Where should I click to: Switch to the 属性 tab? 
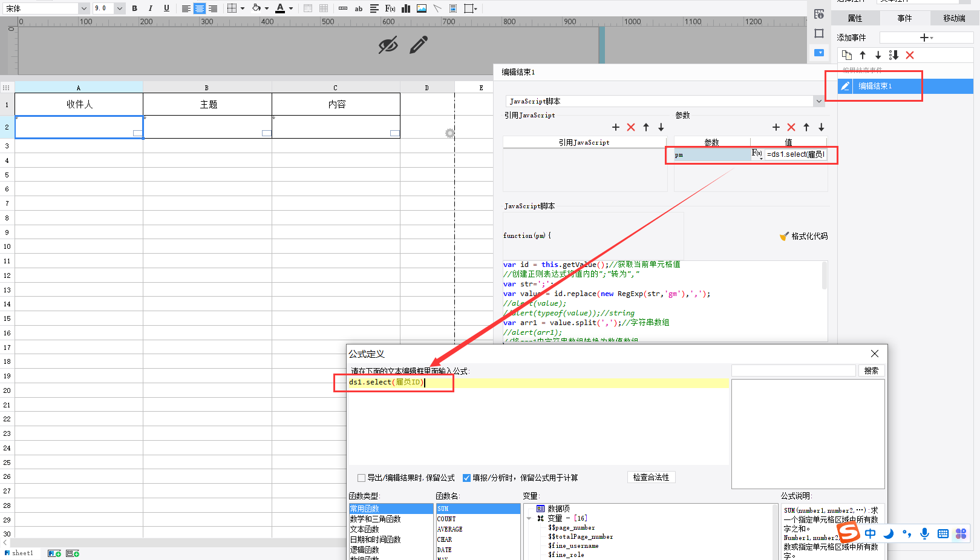click(855, 18)
